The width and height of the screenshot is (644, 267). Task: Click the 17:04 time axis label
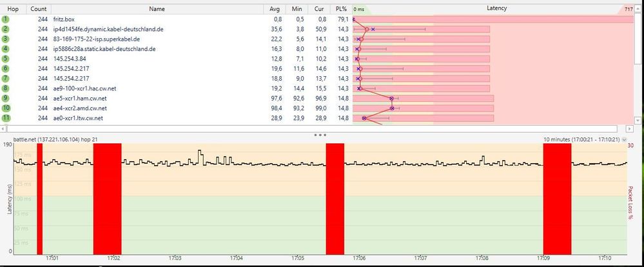[x=236, y=259]
